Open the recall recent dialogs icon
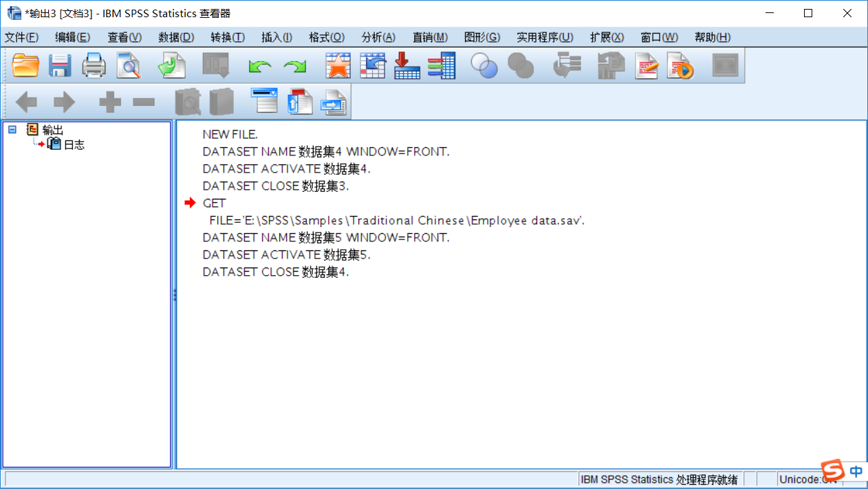Screen dimensions: 868x489 (215, 66)
